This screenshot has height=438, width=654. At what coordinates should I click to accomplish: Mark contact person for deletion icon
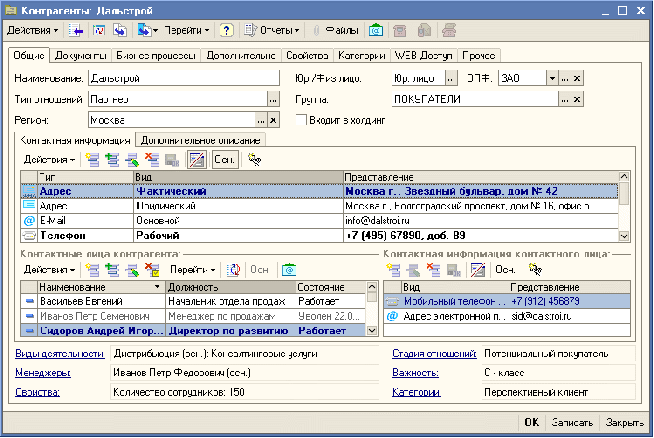(x=152, y=270)
